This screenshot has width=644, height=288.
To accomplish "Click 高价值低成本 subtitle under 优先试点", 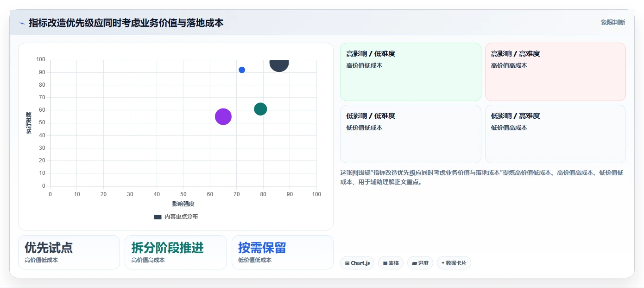I will coord(41,260).
